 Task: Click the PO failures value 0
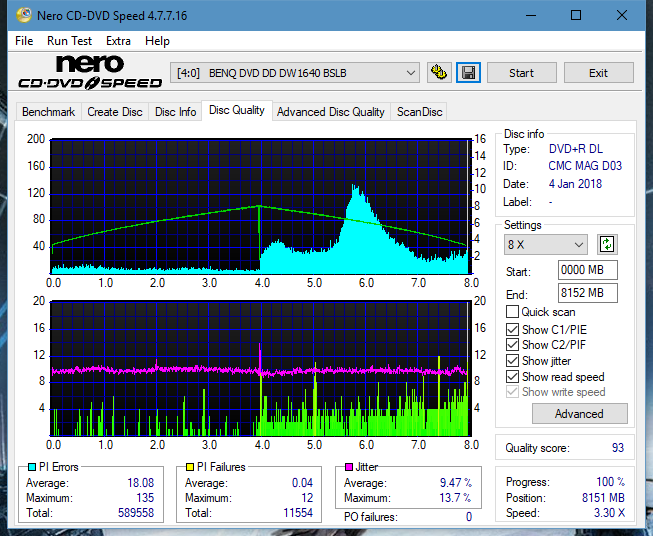point(469,517)
